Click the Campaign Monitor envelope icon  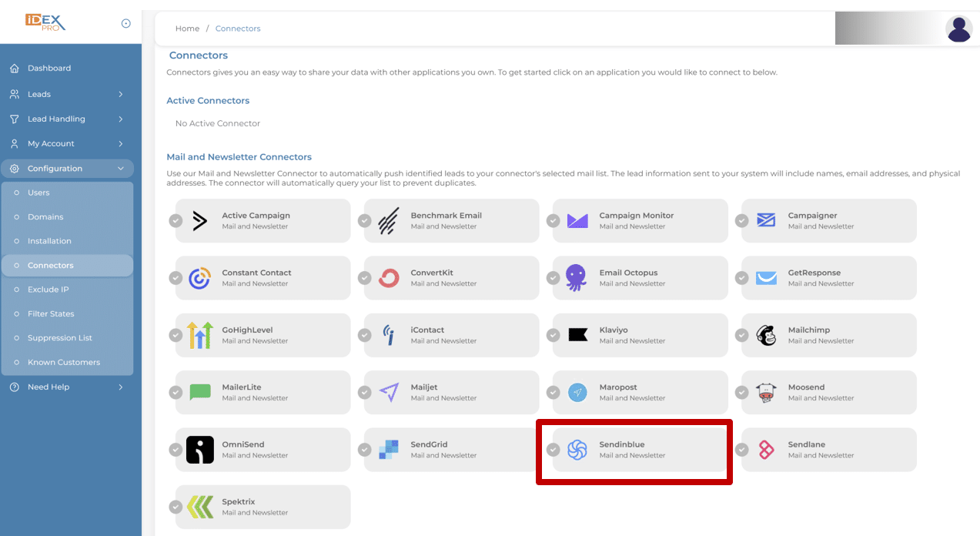(577, 221)
